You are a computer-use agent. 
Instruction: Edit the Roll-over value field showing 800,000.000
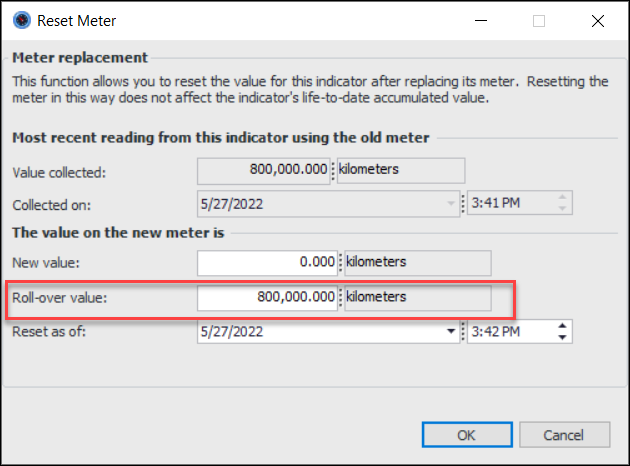[267, 298]
